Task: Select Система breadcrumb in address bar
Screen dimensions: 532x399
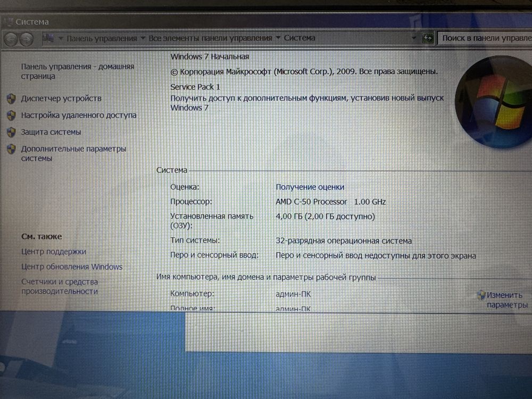Action: point(300,38)
